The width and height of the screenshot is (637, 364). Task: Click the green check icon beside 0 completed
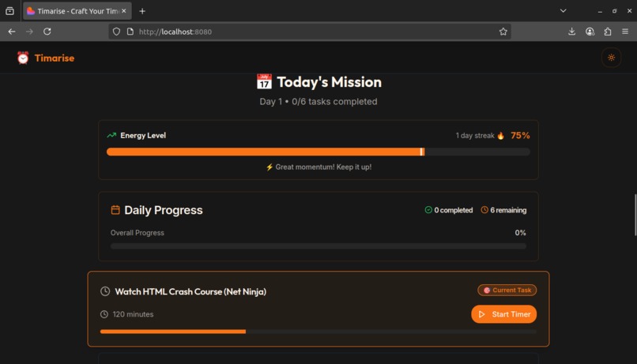(x=428, y=210)
